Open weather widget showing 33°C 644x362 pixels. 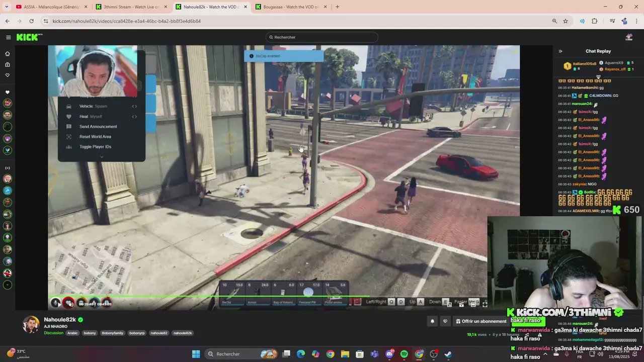coord(18,353)
